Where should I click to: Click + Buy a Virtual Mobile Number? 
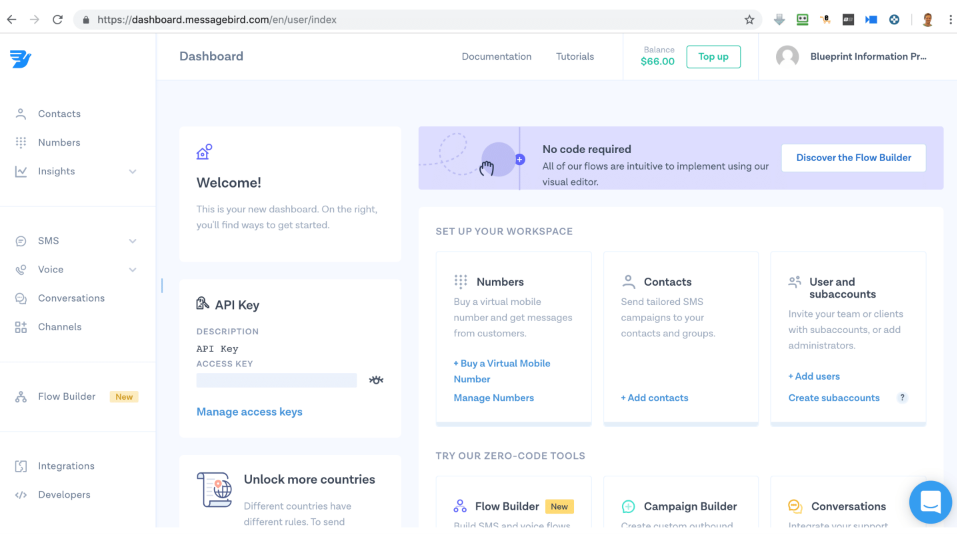502,371
